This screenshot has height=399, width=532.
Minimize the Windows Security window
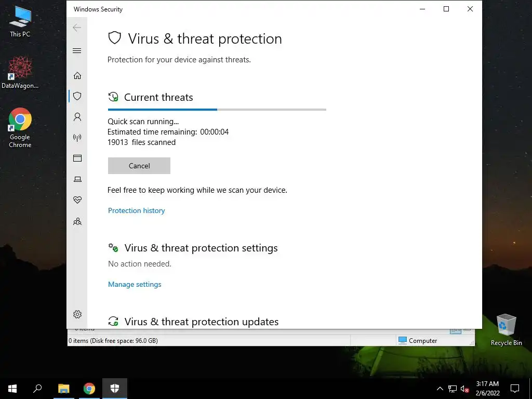pos(422,9)
